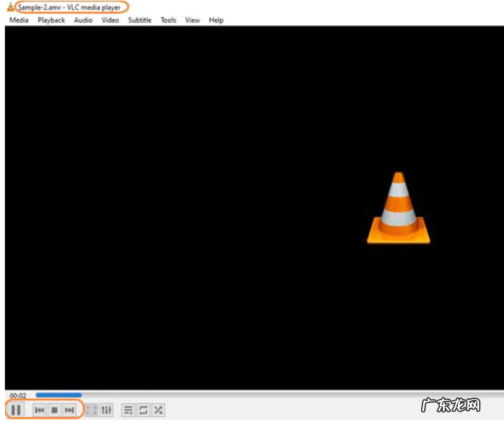Show the playlist view
The height and width of the screenshot is (423, 504).
128,410
